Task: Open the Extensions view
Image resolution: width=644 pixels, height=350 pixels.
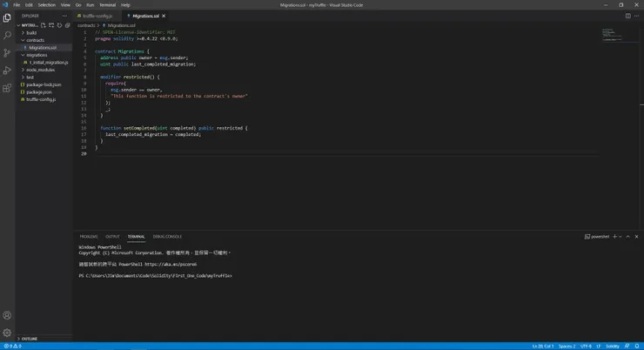Action: [7, 88]
